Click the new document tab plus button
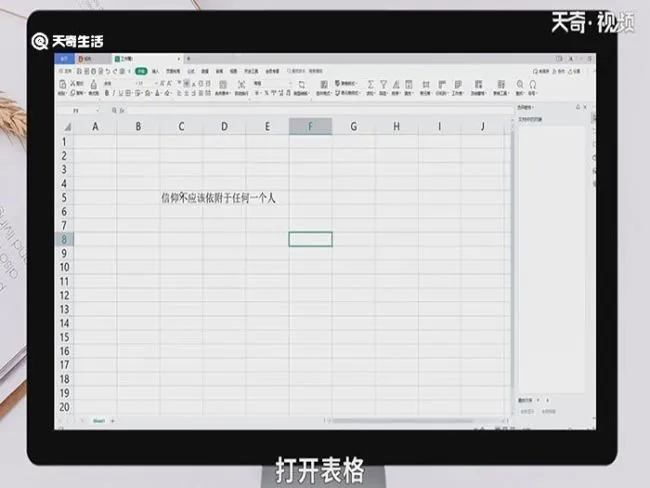The height and width of the screenshot is (488, 650). [188, 59]
